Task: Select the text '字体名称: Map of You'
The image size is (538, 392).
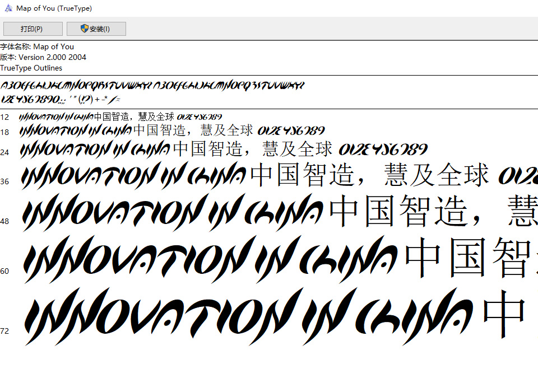Action: point(37,46)
